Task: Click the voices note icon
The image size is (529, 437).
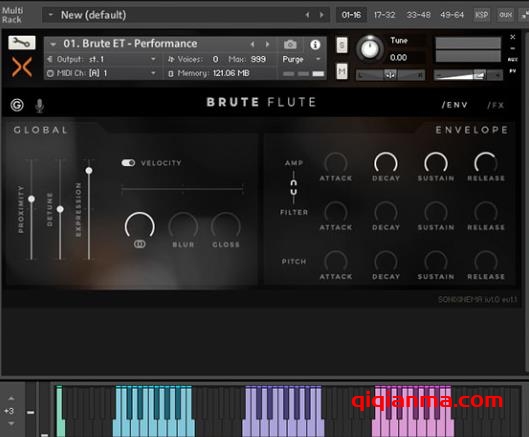Action: coord(171,59)
